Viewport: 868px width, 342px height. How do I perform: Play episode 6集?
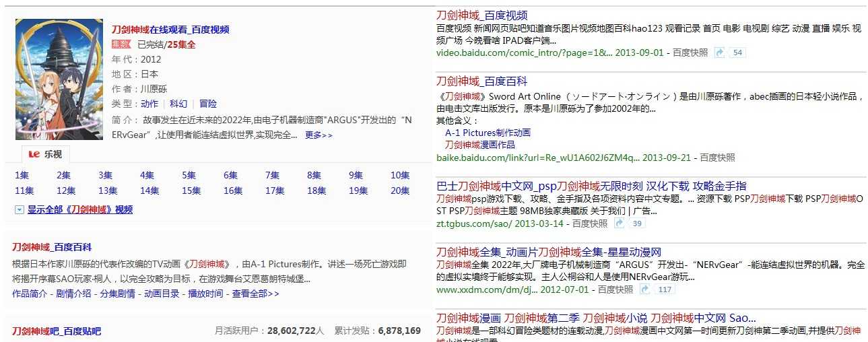230,175
